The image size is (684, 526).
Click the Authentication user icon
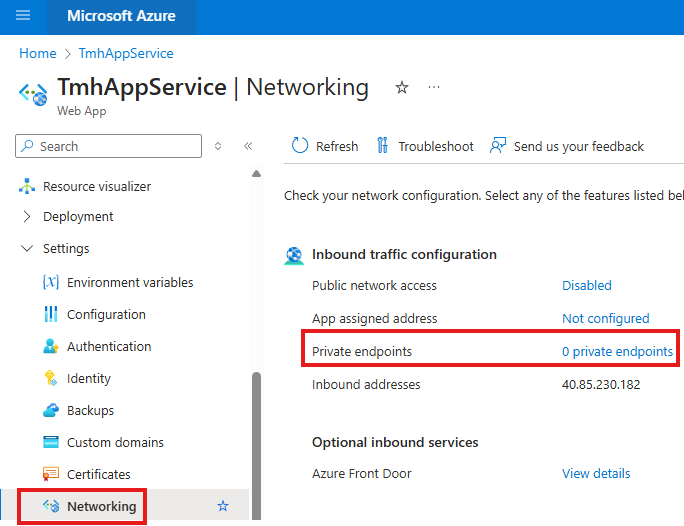51,346
